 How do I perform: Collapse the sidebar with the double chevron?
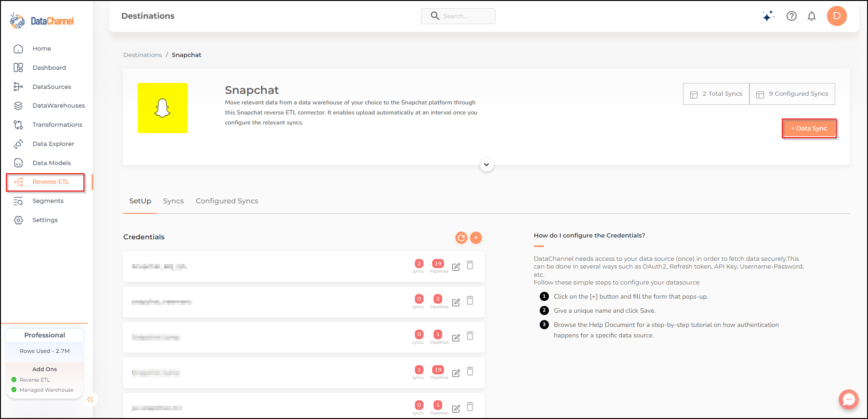pos(90,399)
